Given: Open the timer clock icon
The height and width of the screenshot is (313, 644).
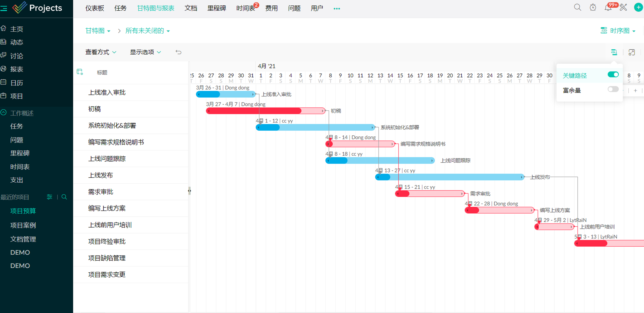Looking at the screenshot, I should [592, 7].
